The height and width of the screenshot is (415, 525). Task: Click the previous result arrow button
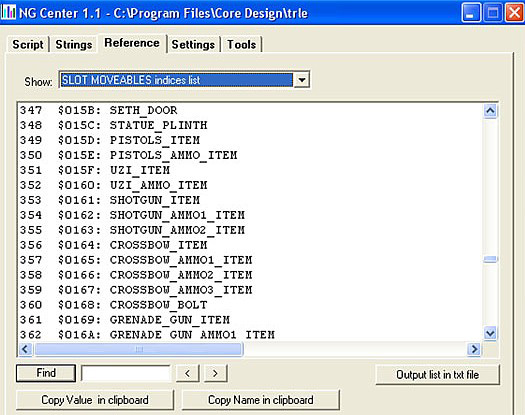click(188, 373)
